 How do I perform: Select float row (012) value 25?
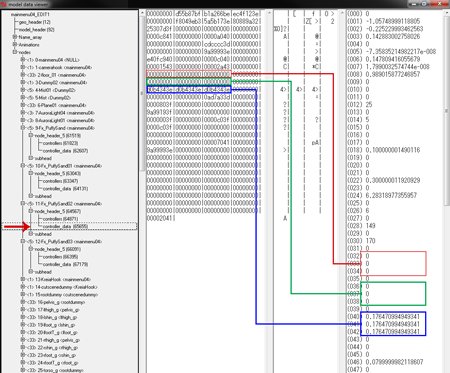tap(360, 105)
